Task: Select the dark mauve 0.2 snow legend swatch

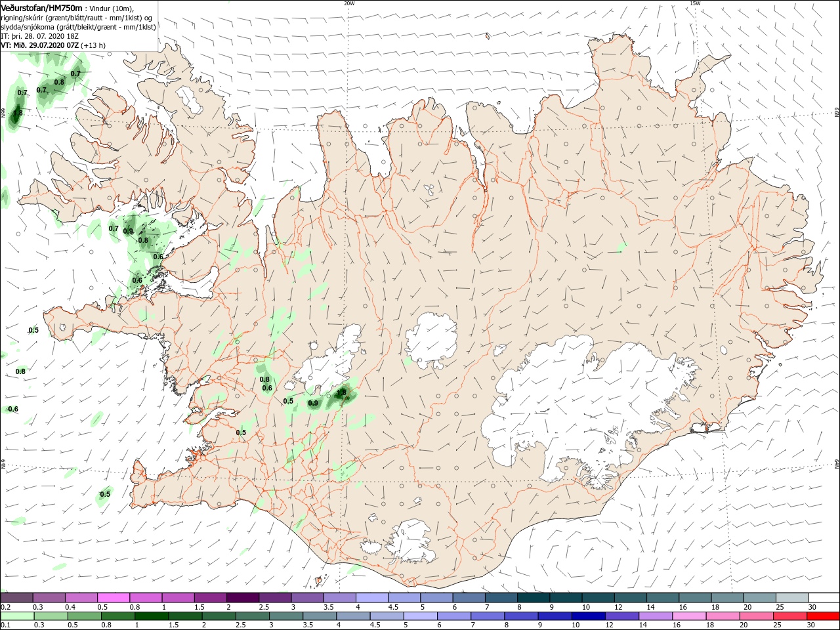Action: point(16,598)
